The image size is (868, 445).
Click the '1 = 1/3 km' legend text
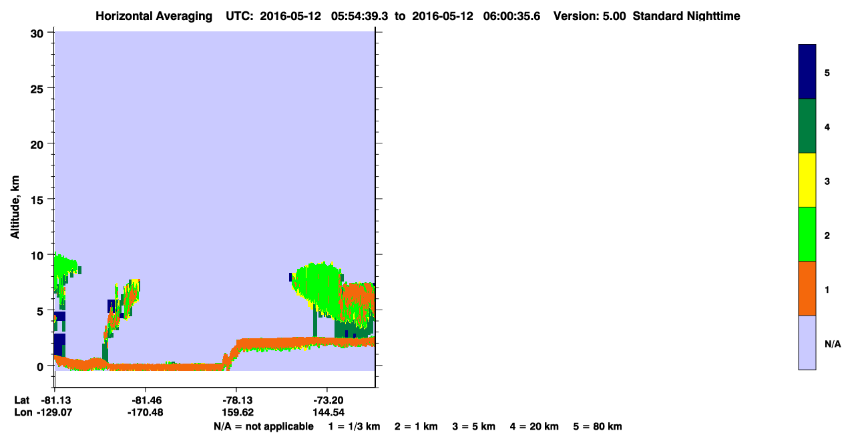[x=354, y=426]
